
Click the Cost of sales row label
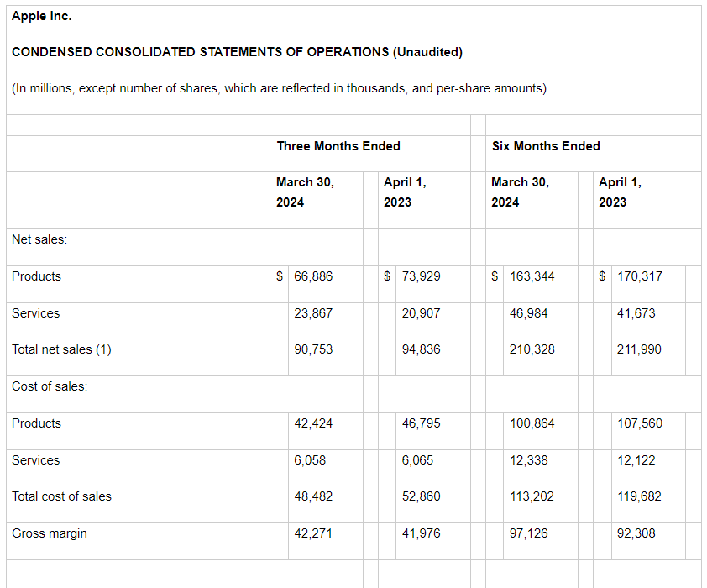tap(50, 386)
